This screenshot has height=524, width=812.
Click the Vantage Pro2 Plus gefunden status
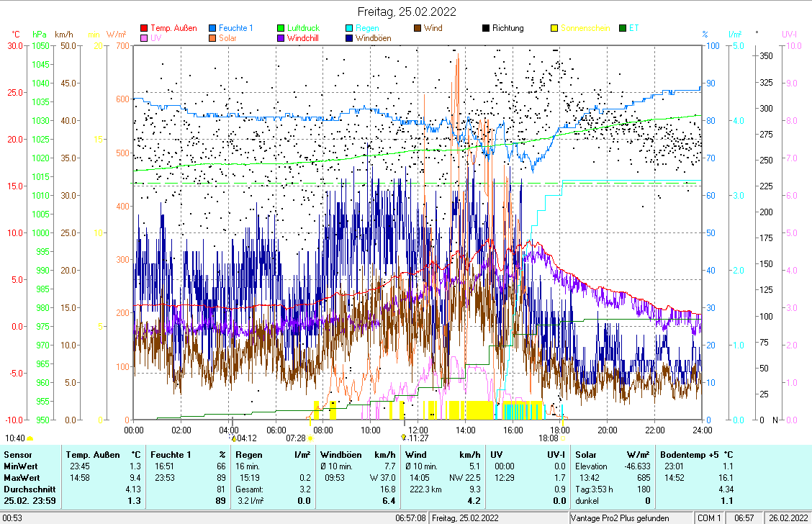pyautogui.click(x=619, y=518)
